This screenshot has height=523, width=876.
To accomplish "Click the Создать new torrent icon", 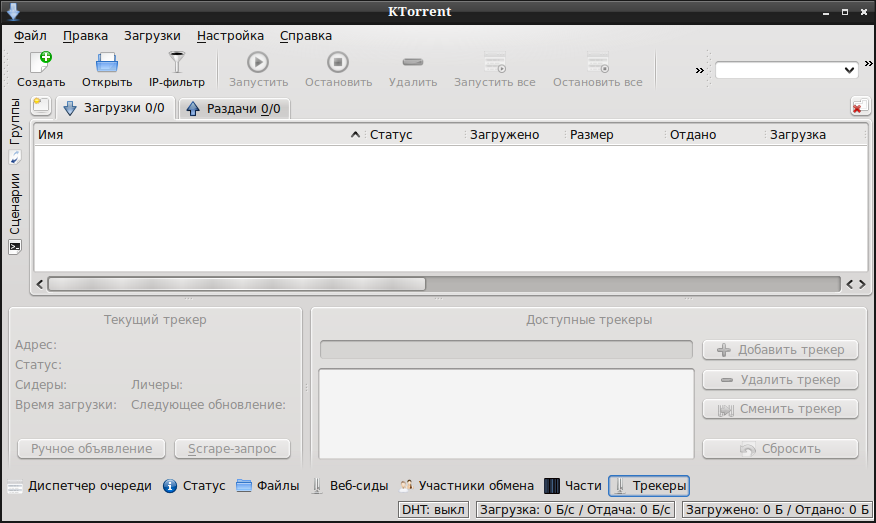I will pyautogui.click(x=41, y=62).
